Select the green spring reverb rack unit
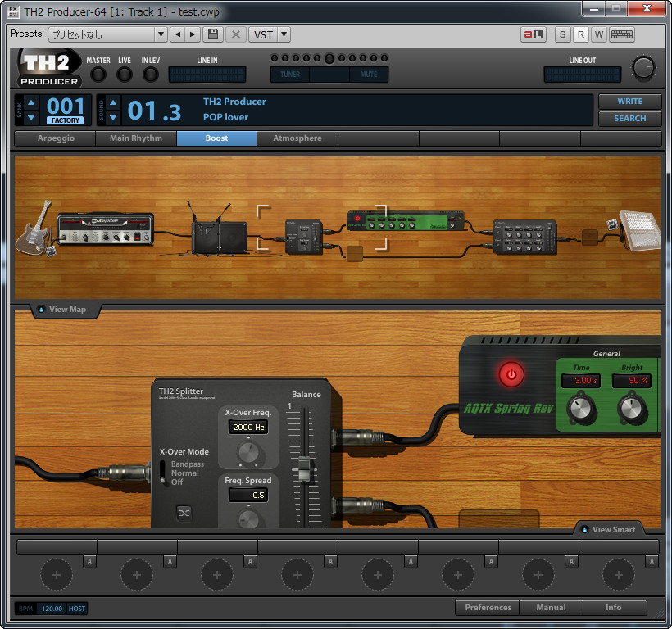The image size is (672, 629). (x=406, y=220)
